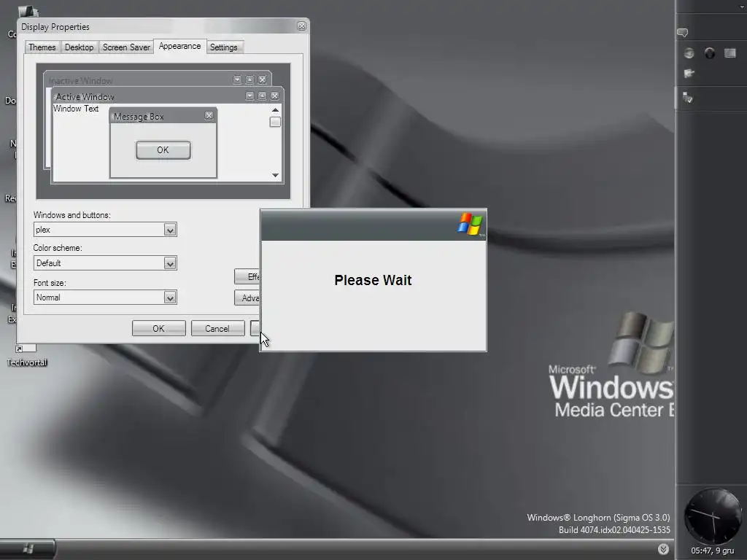Open the Techvortal desktop shortcut

27,356
